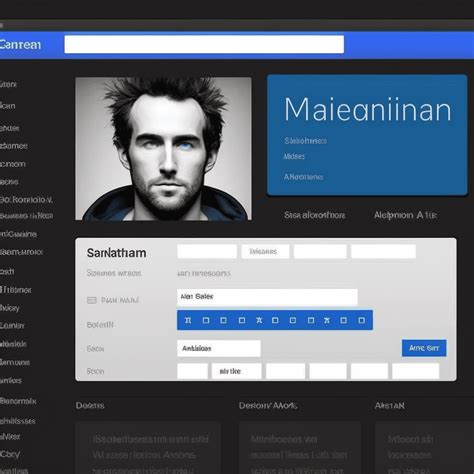Select the 'AleraN' section heading
Viewport: 474px width, 474px height.
click(390, 406)
